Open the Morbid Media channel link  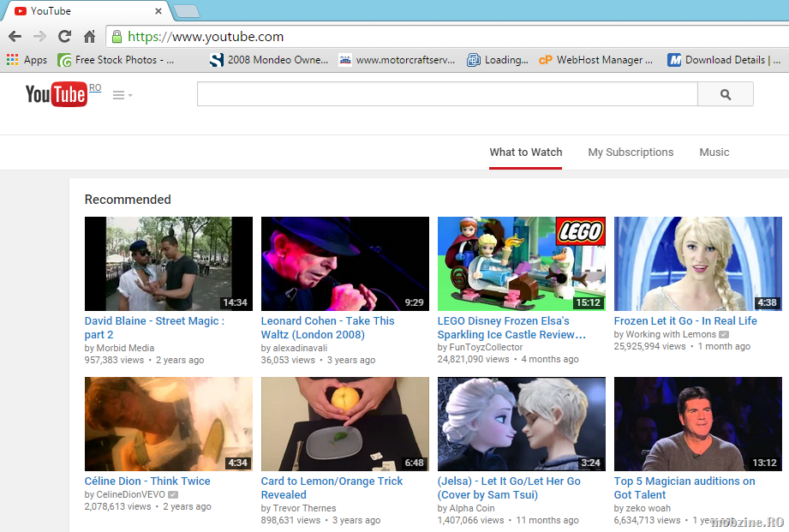125,348
